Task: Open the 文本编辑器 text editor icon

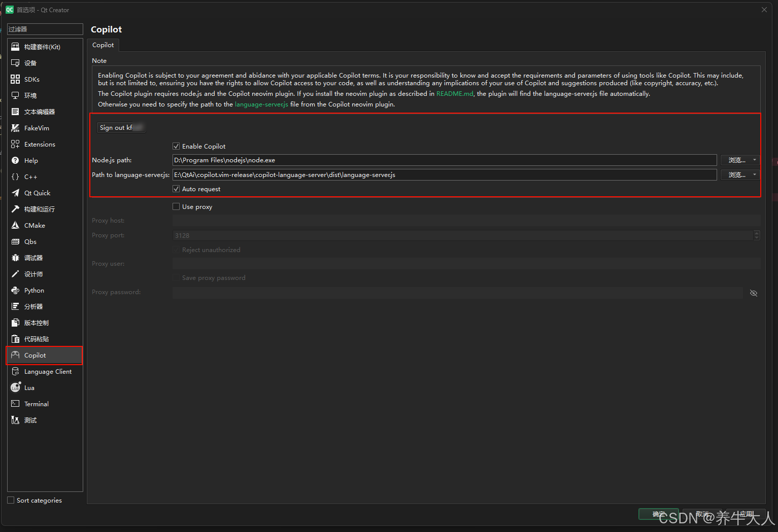Action: click(15, 112)
